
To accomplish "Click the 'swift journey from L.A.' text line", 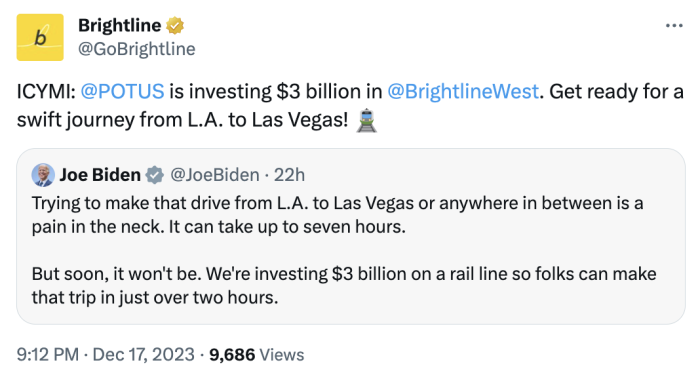I will click(x=182, y=120).
